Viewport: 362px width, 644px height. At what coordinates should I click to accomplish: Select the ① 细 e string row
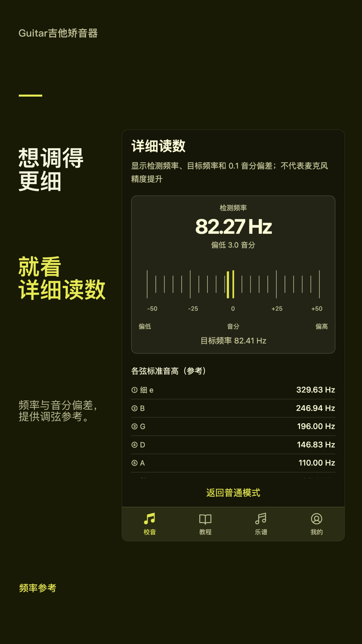(x=233, y=390)
